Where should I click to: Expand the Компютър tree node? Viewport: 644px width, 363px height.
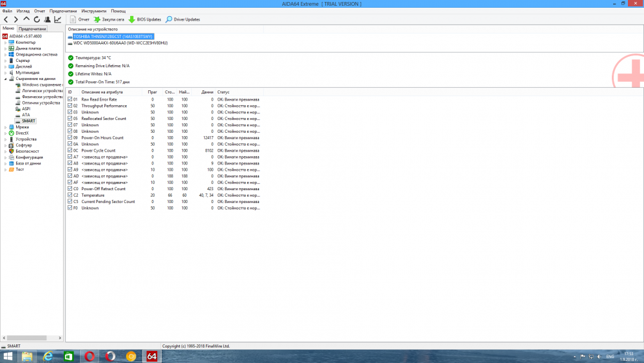coord(5,43)
